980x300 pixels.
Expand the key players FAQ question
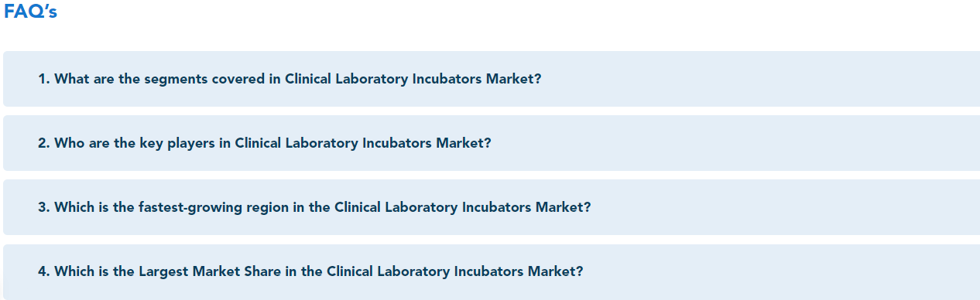(x=492, y=143)
